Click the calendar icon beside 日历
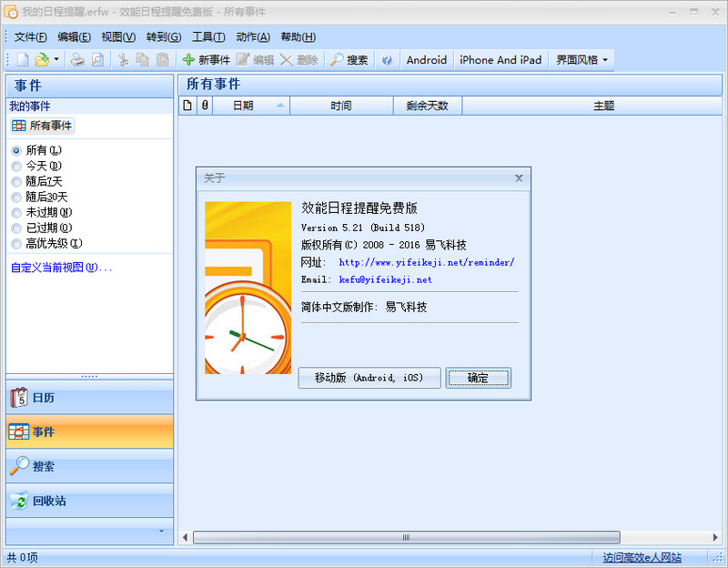This screenshot has height=568, width=728. coord(19,398)
